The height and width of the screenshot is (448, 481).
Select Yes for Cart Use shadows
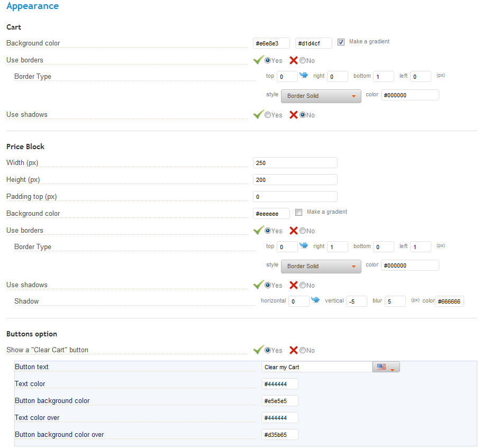(268, 115)
